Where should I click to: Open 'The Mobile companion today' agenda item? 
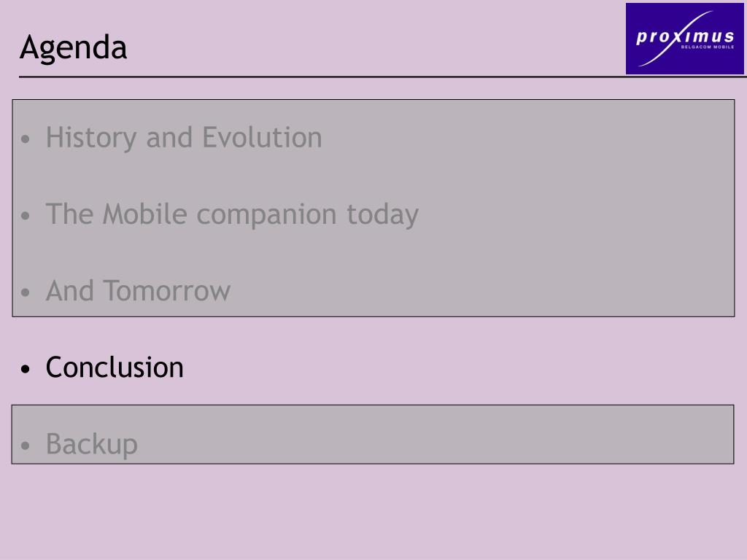[x=232, y=215]
